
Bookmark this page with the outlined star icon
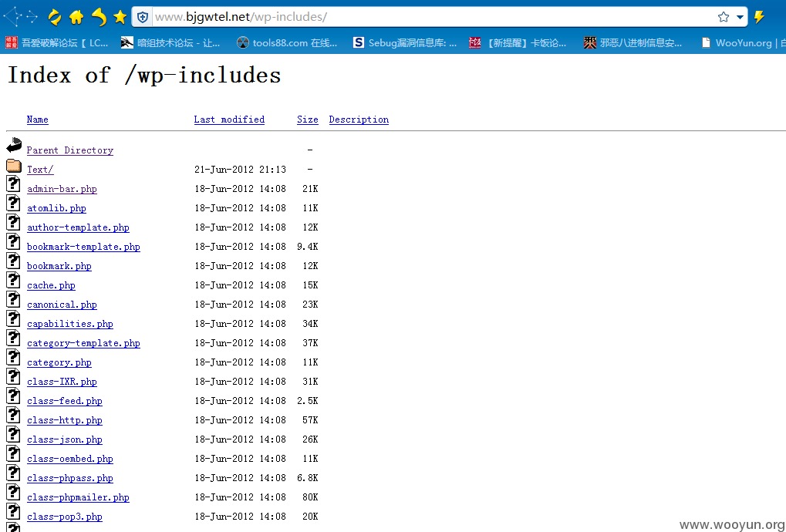pos(724,17)
